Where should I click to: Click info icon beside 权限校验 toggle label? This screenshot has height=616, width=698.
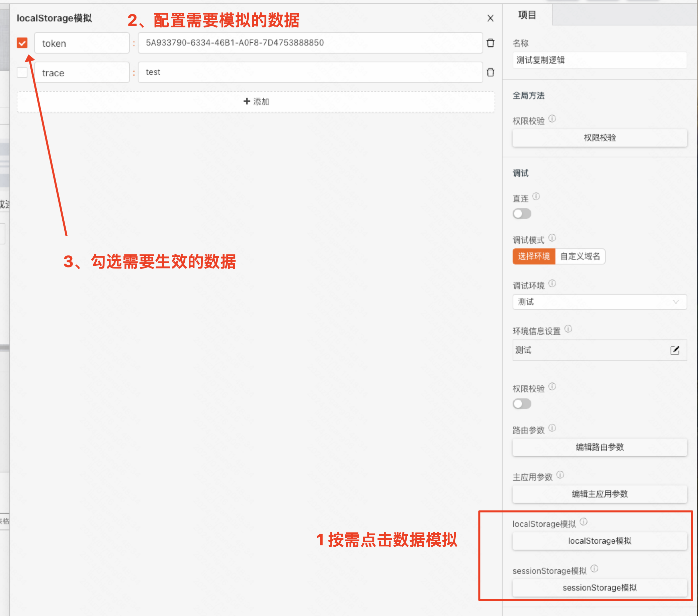[x=552, y=386]
